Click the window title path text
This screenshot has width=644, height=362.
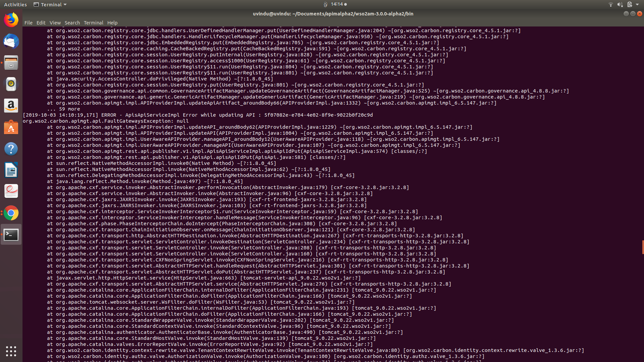click(333, 14)
